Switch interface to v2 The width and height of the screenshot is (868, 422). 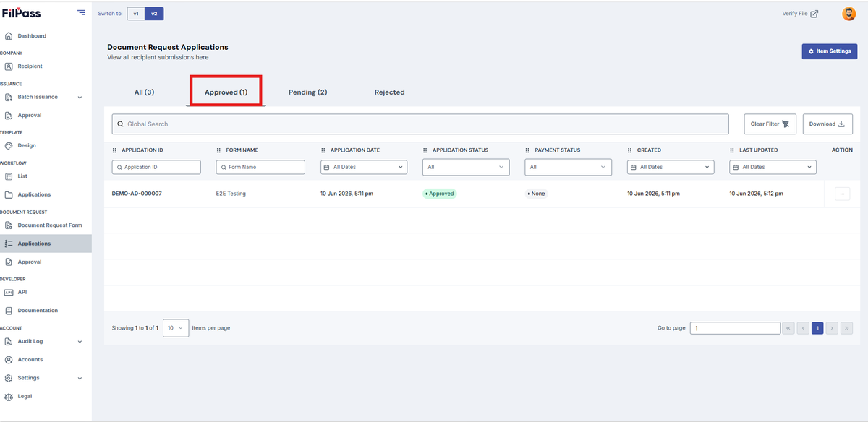[154, 14]
